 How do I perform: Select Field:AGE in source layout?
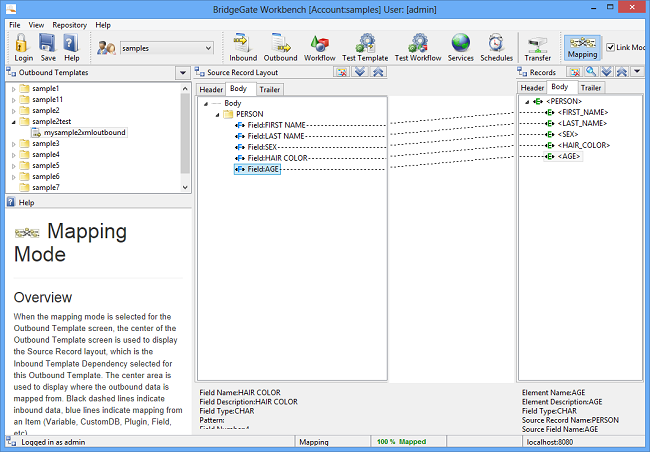click(257, 169)
